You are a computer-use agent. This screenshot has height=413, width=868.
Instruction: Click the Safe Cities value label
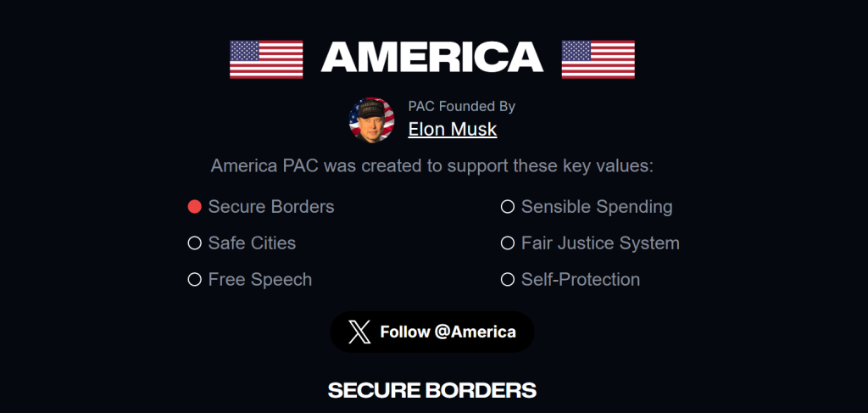(252, 243)
